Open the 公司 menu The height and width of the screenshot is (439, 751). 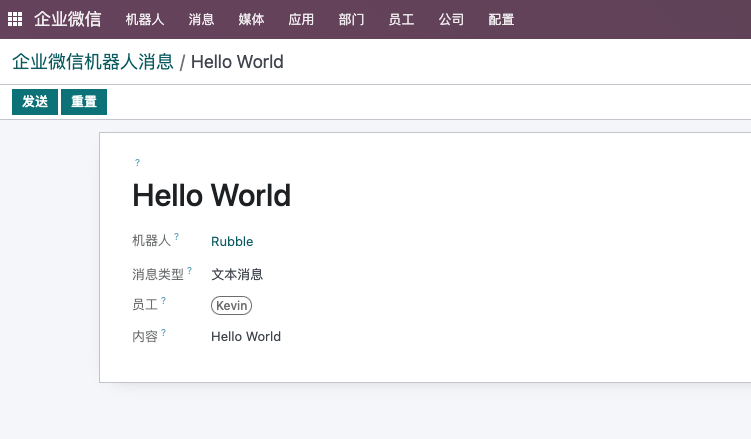(x=451, y=20)
